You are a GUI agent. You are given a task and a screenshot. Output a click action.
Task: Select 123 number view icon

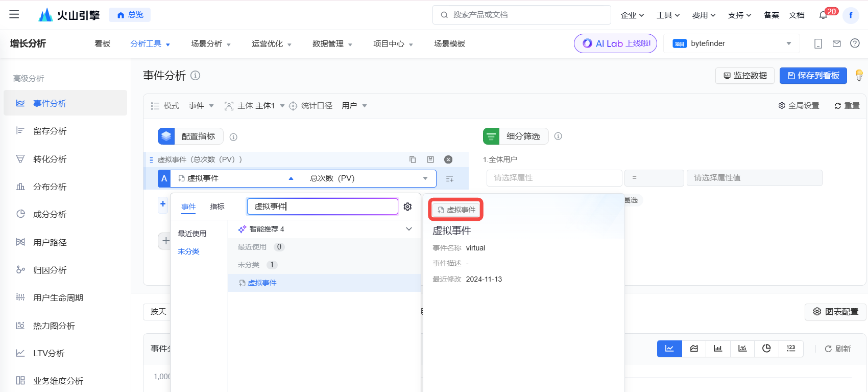791,349
